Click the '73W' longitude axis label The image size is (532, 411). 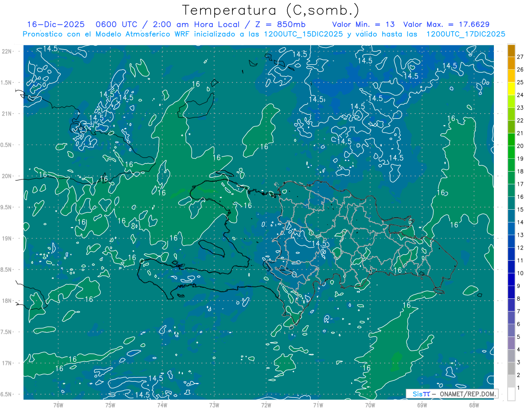[x=214, y=405]
